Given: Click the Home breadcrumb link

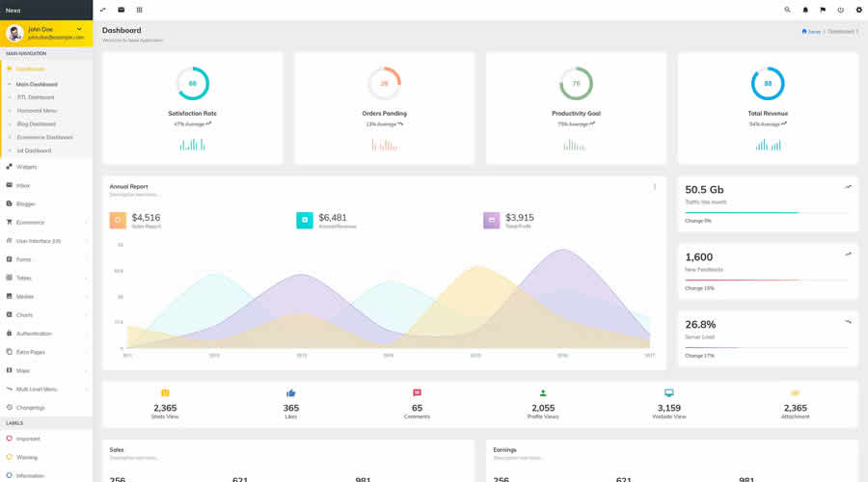Looking at the screenshot, I should pyautogui.click(x=811, y=31).
